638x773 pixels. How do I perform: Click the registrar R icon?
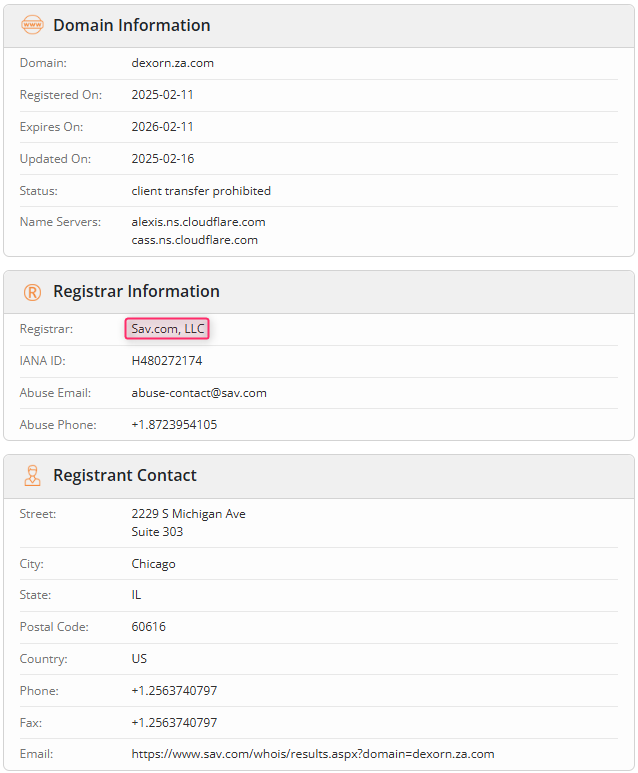(33, 292)
